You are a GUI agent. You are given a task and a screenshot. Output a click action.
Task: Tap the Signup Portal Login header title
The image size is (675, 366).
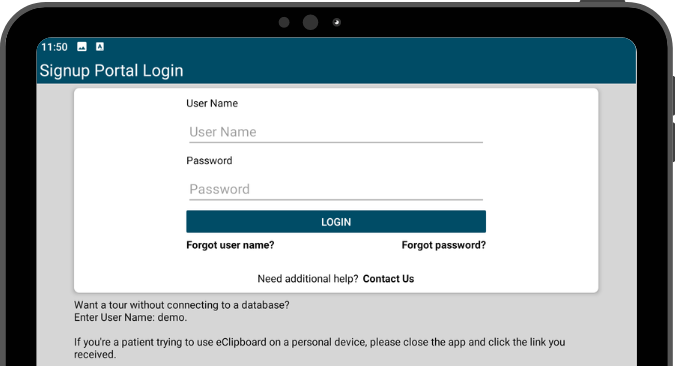(111, 71)
